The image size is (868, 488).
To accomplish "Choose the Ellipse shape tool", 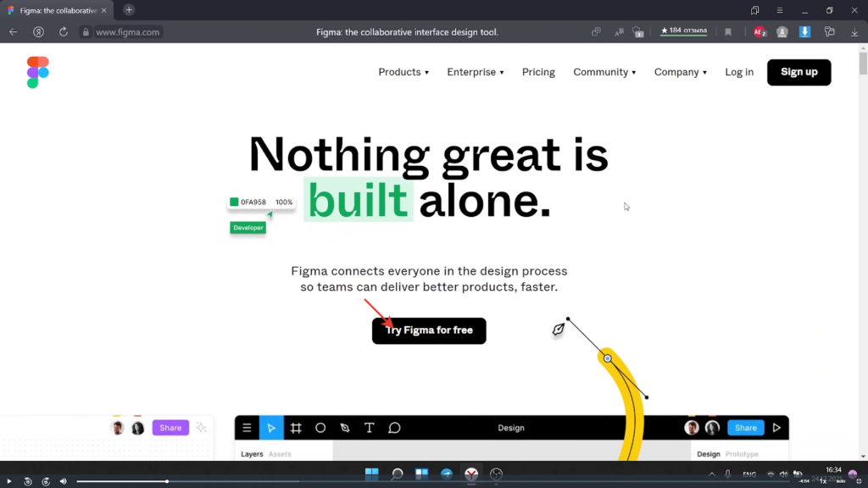I will click(x=320, y=428).
